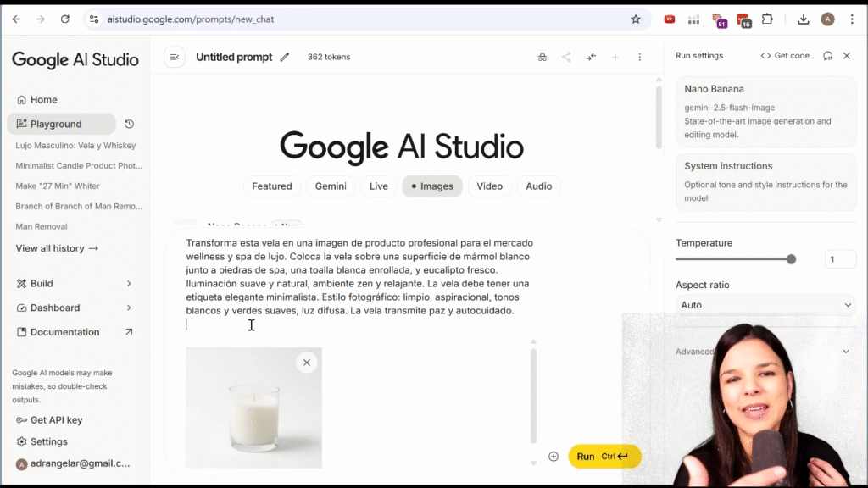The width and height of the screenshot is (868, 488).
Task: Select the share icon next to the token count
Action: (566, 57)
